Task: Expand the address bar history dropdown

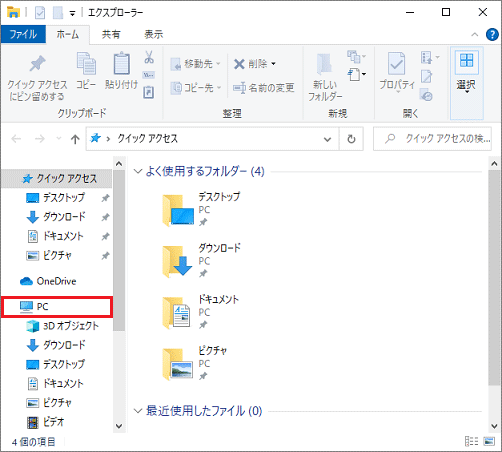Action: (x=328, y=139)
